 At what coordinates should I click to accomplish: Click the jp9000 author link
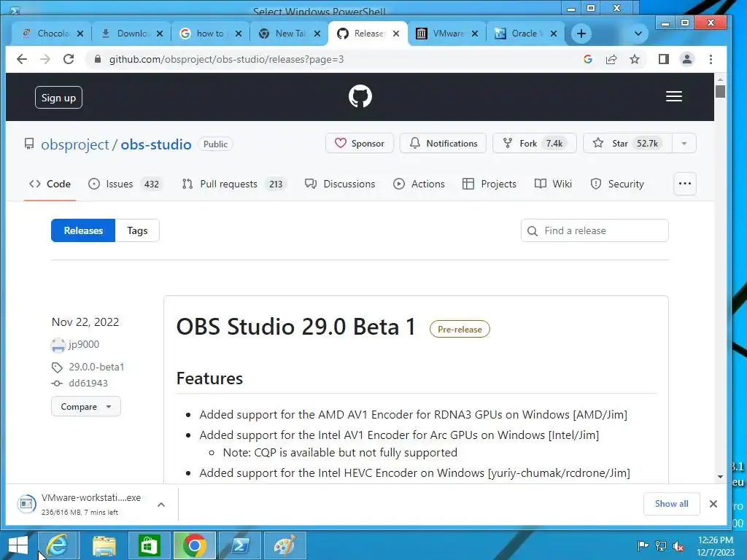point(84,344)
